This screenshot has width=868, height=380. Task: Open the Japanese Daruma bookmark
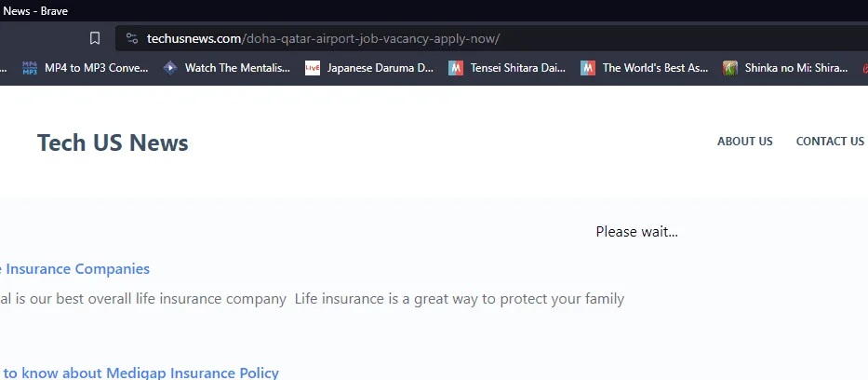[x=369, y=68]
